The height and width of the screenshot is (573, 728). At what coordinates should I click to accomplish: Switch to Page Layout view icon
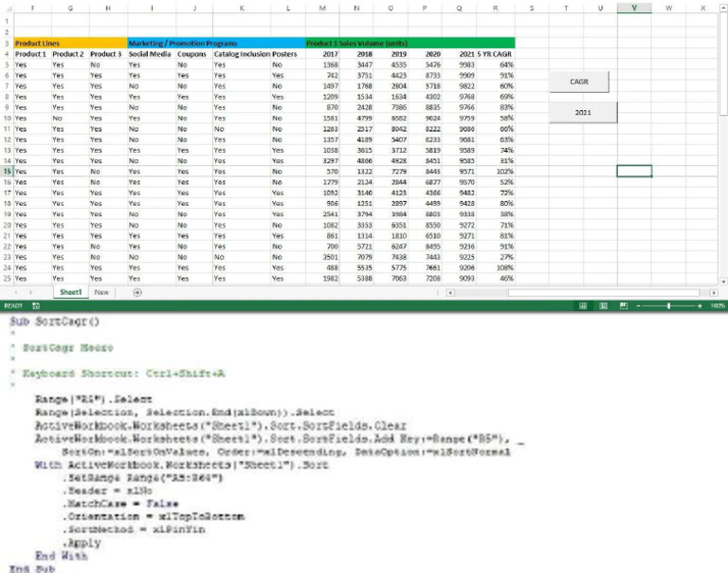coord(605,306)
